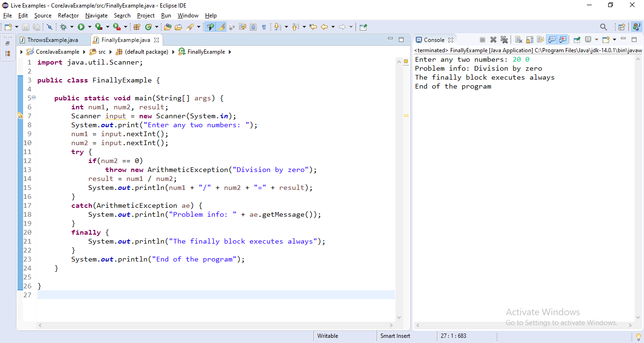Click the Restore icon in left sidebar
644x343 pixels.
pos(8,43)
